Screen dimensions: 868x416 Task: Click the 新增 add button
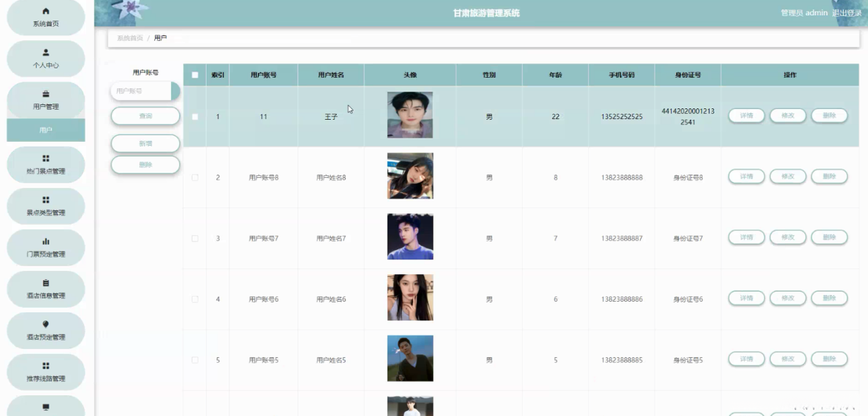pyautogui.click(x=145, y=143)
